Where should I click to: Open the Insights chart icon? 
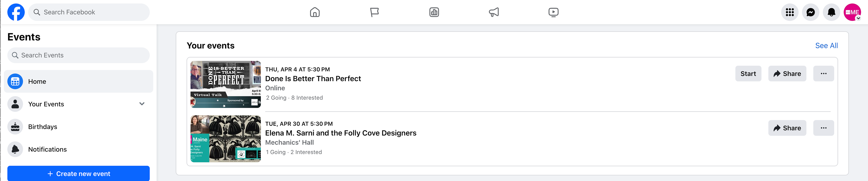point(434,12)
